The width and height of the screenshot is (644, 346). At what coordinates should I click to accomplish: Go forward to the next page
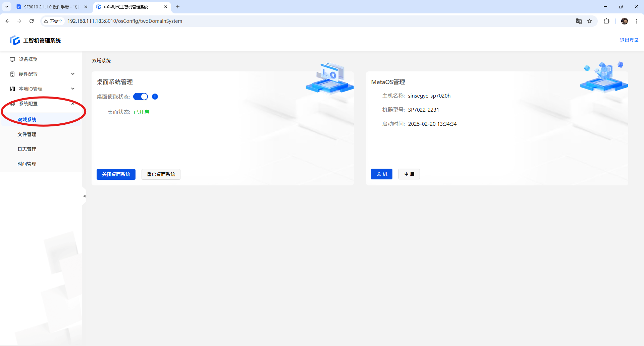(x=19, y=21)
